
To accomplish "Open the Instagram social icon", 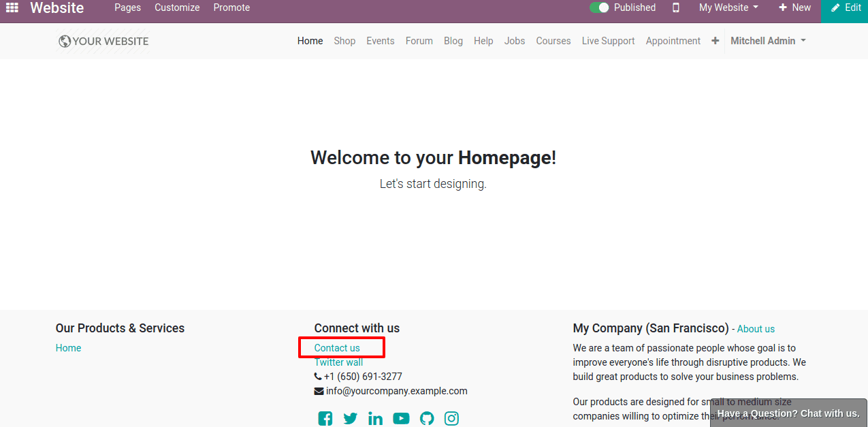I will click(x=451, y=418).
